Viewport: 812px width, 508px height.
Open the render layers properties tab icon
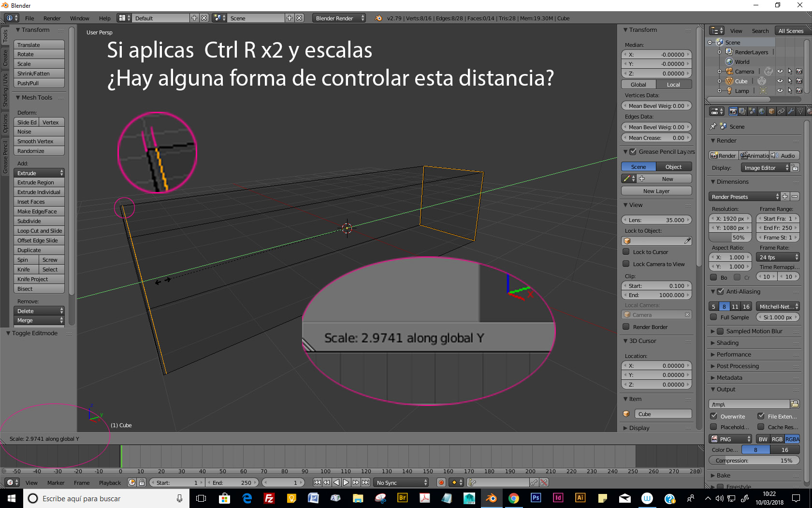742,111
